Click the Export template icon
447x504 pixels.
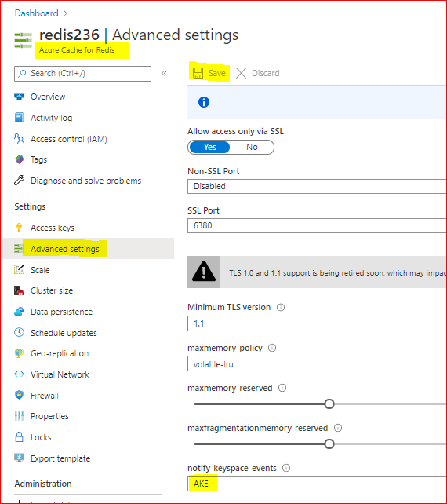(20, 458)
